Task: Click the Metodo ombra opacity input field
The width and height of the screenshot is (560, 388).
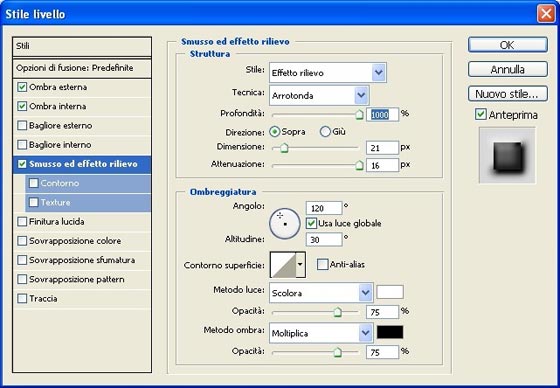Action: [382, 353]
